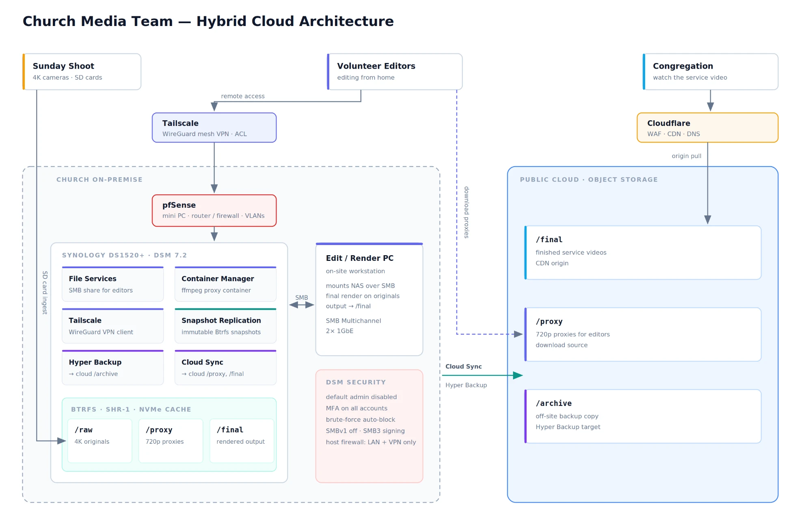
Task: Click the Edit / Render PC box
Action: tap(369, 299)
